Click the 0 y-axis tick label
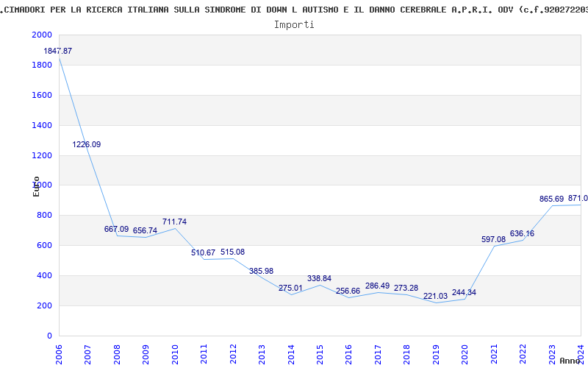This screenshot has height=368, width=588. 49,336
